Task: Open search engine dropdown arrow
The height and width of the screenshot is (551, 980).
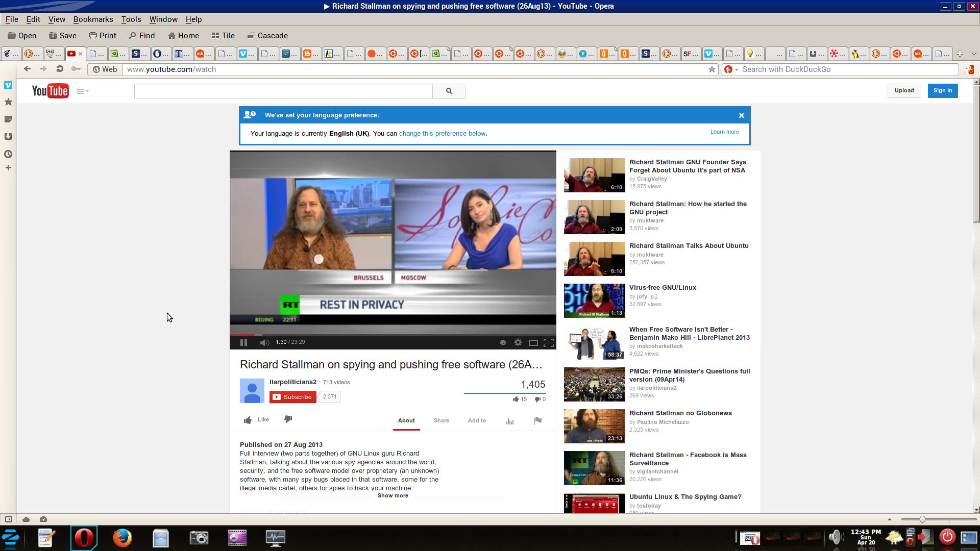Action: click(x=737, y=70)
